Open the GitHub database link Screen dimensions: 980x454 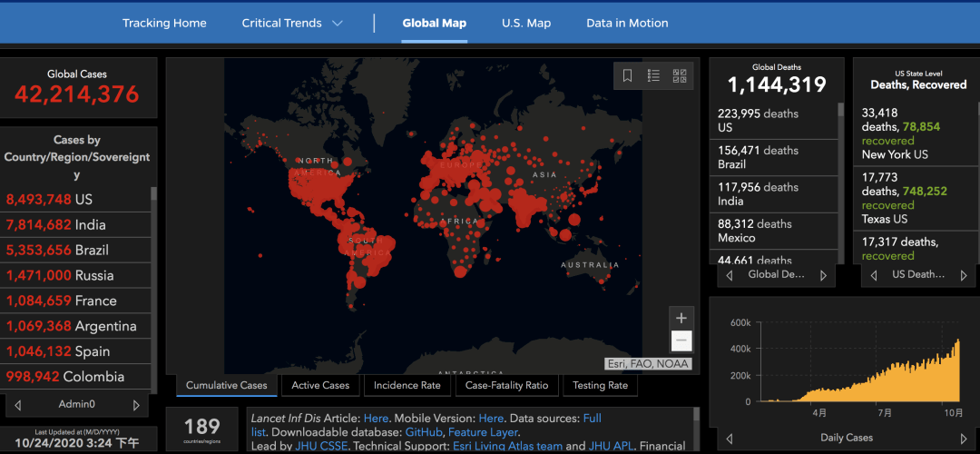[x=423, y=432]
